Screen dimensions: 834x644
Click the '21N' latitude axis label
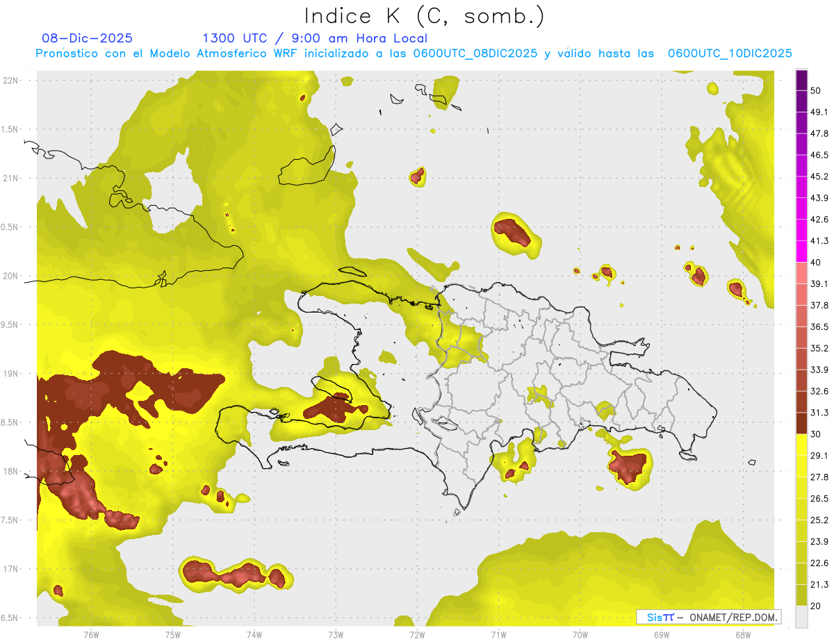[11, 178]
